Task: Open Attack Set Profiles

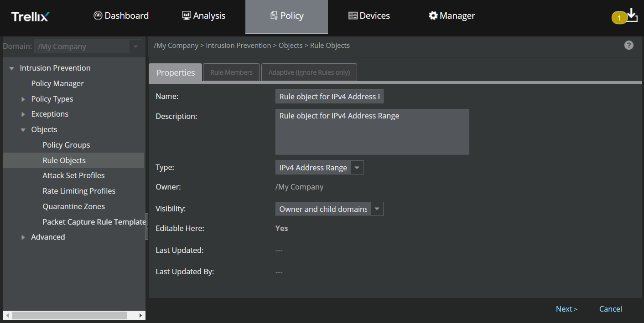Action: (x=73, y=175)
